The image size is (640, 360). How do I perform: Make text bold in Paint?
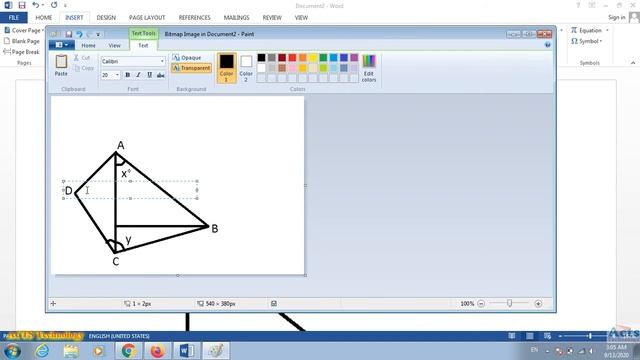point(127,75)
